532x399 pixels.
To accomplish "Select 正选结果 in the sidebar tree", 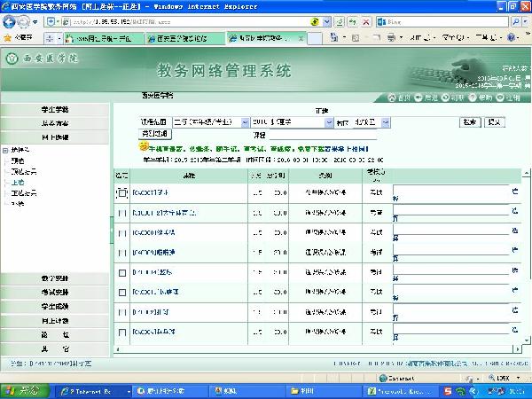I will [x=24, y=193].
